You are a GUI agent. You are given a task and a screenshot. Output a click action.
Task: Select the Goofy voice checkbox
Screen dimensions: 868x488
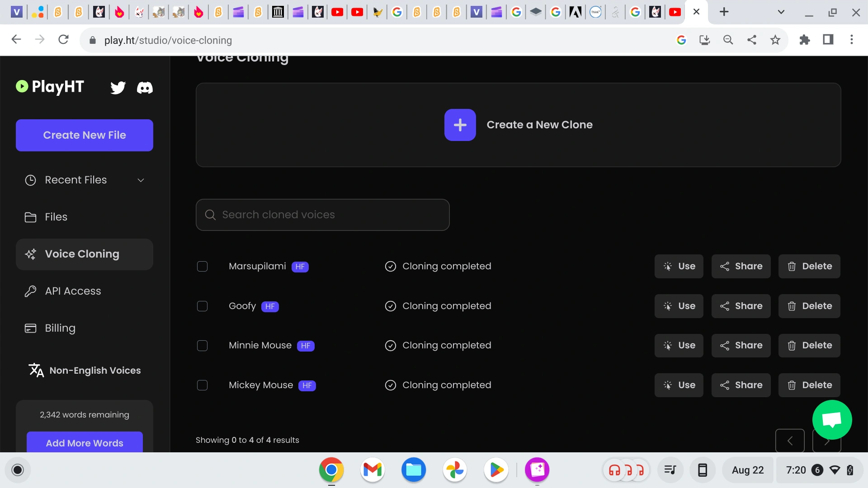tap(202, 306)
